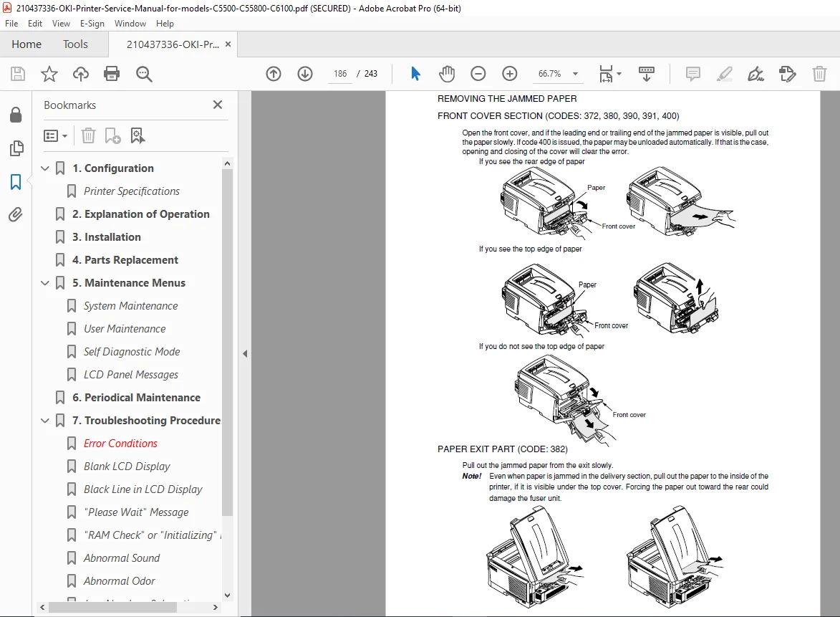Click the page number field 186
The image size is (840, 617).
pos(340,73)
